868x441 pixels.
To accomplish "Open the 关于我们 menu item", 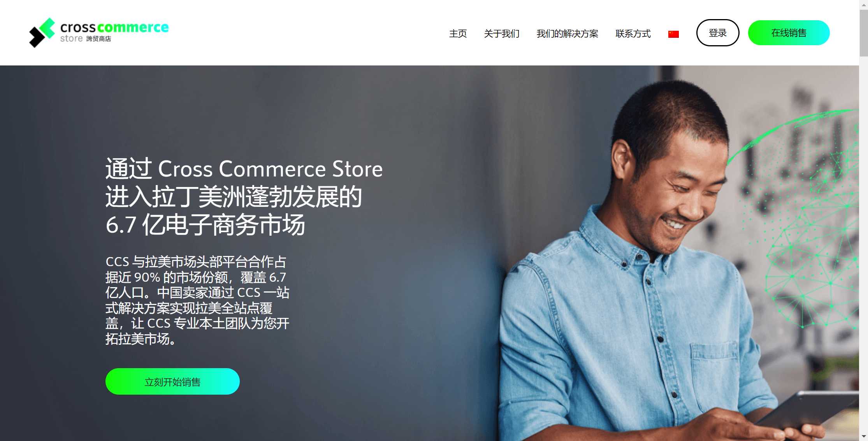I will [502, 34].
